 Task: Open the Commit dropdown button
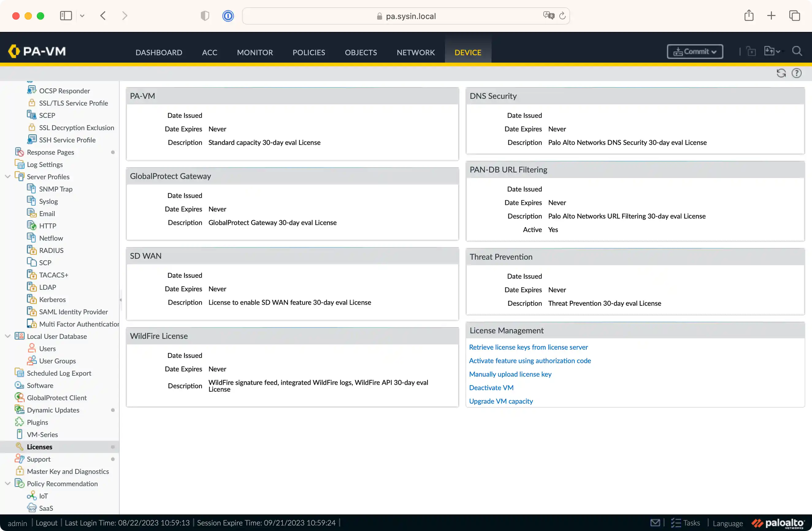click(x=695, y=51)
